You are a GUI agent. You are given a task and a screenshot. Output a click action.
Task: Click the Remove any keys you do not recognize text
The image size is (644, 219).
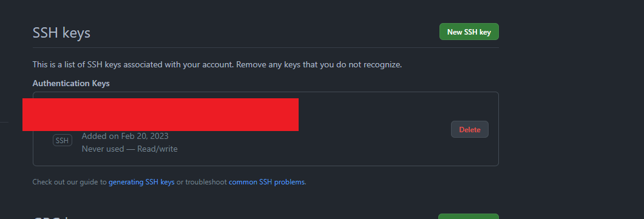(319, 65)
